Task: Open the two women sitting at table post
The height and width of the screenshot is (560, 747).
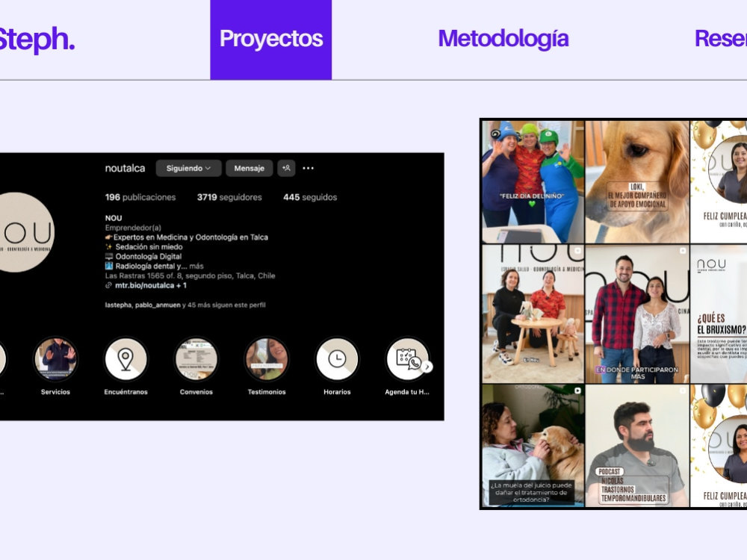Action: [x=533, y=314]
